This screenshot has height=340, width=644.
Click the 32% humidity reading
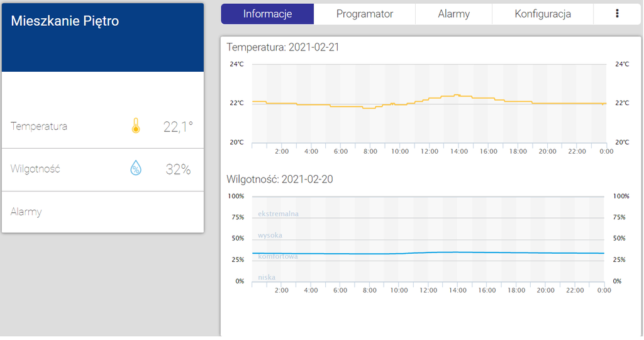click(x=178, y=169)
